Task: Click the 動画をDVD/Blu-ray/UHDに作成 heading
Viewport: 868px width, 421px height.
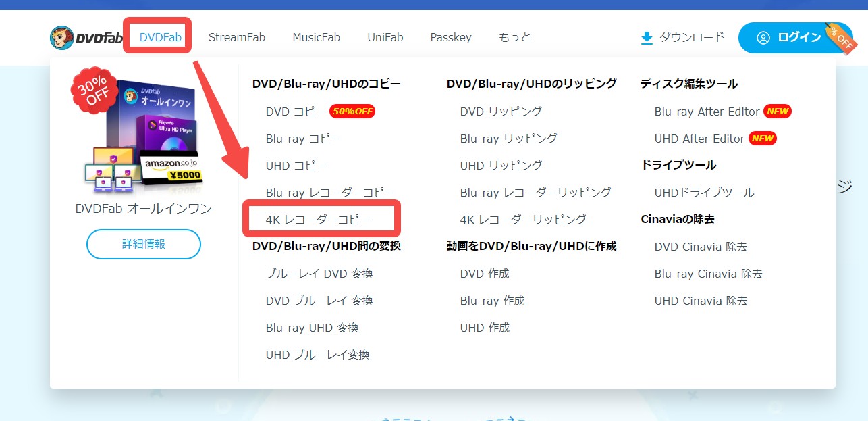Action: pos(532,246)
